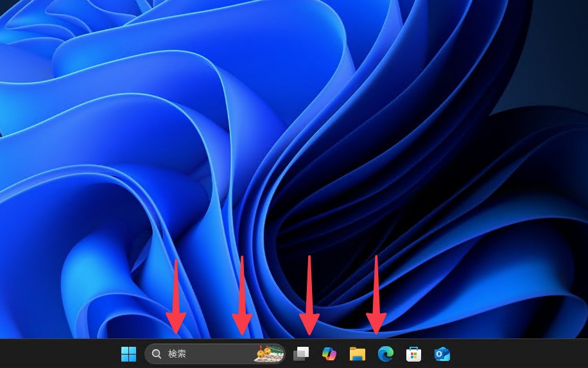Open the Microsoft Store app
Image resolution: width=588 pixels, height=368 pixels.
(413, 354)
